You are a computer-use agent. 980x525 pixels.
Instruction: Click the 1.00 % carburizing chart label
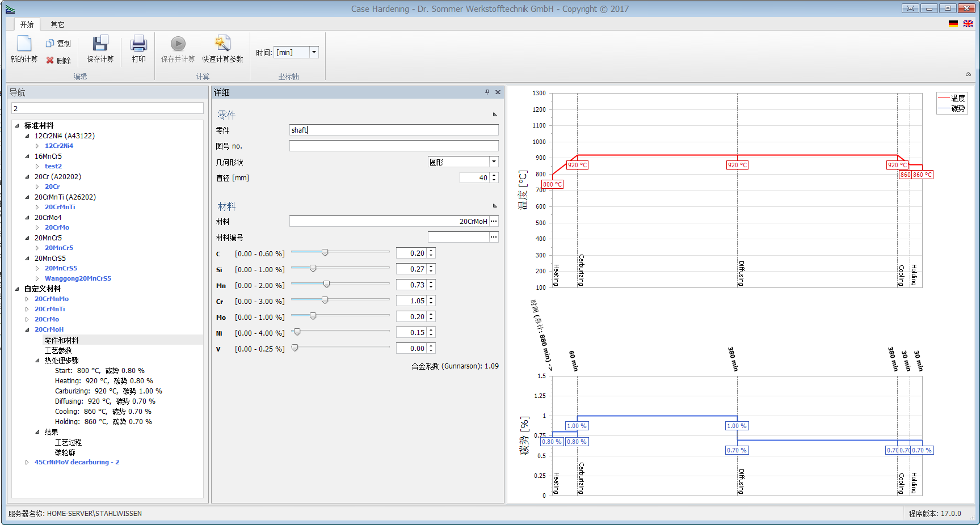tap(577, 426)
